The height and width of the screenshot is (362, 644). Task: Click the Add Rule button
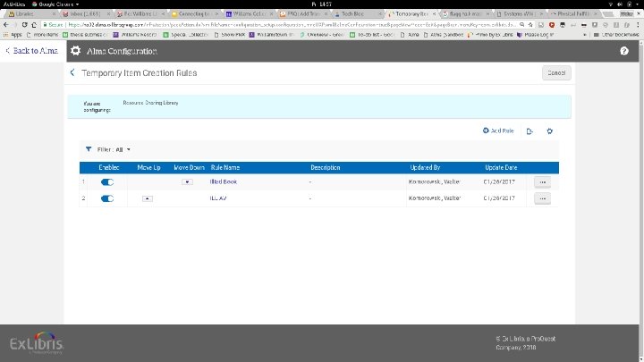498,130
